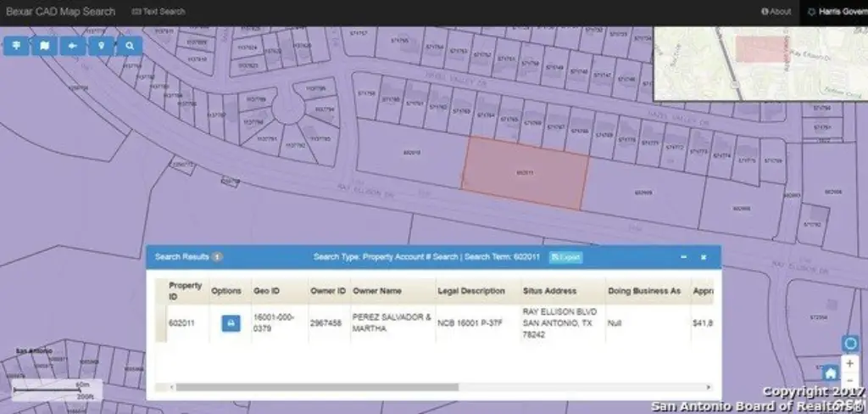Select the location pin marker tool

101,46
